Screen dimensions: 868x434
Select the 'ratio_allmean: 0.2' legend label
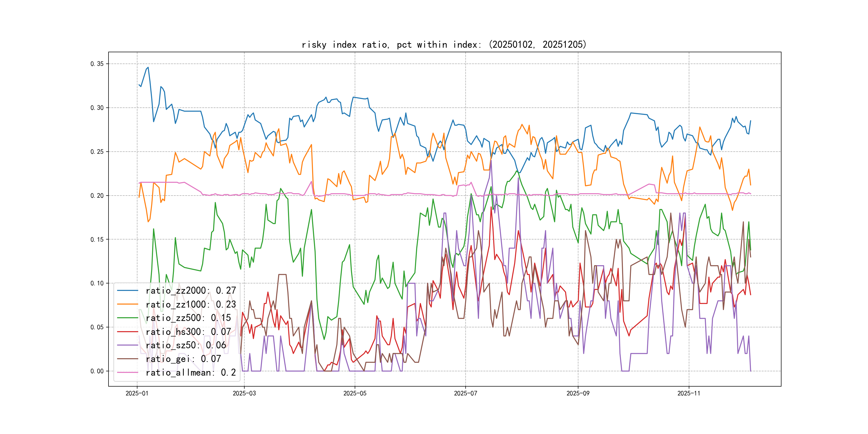point(191,372)
